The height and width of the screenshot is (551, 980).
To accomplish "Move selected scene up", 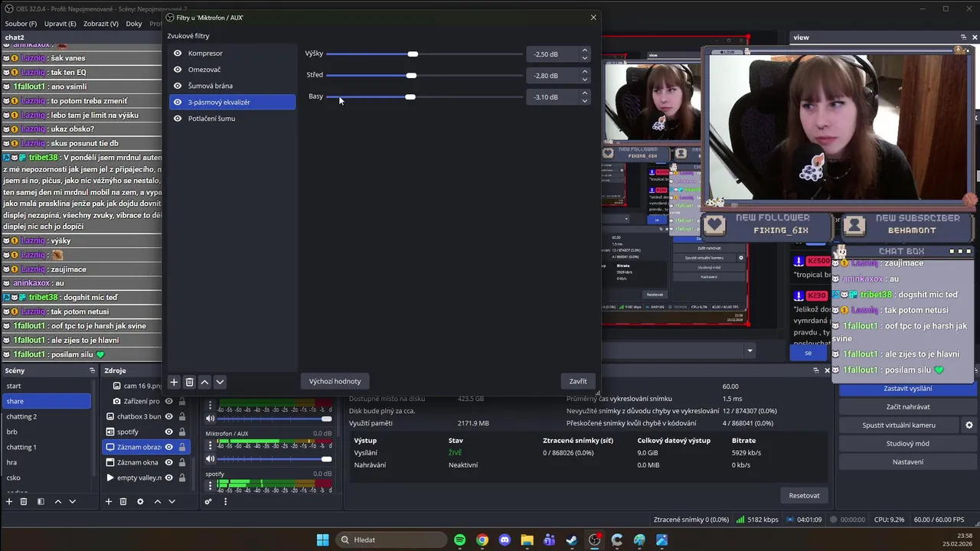I will click(57, 501).
